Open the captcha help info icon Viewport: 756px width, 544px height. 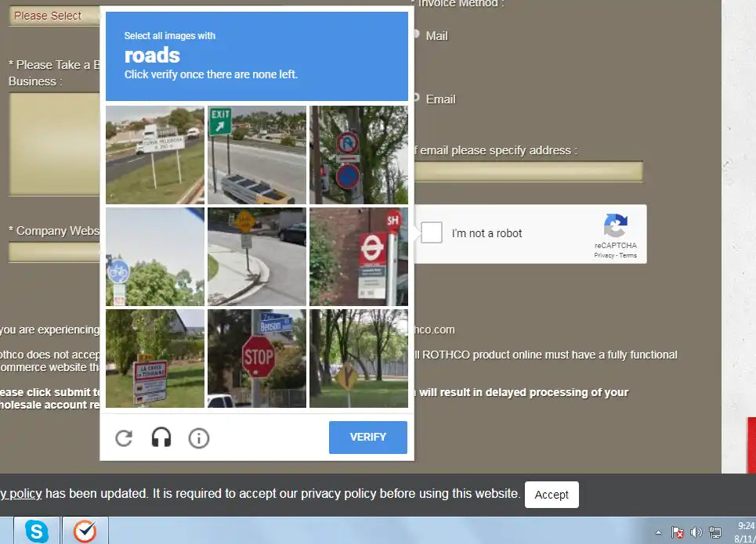pos(199,438)
